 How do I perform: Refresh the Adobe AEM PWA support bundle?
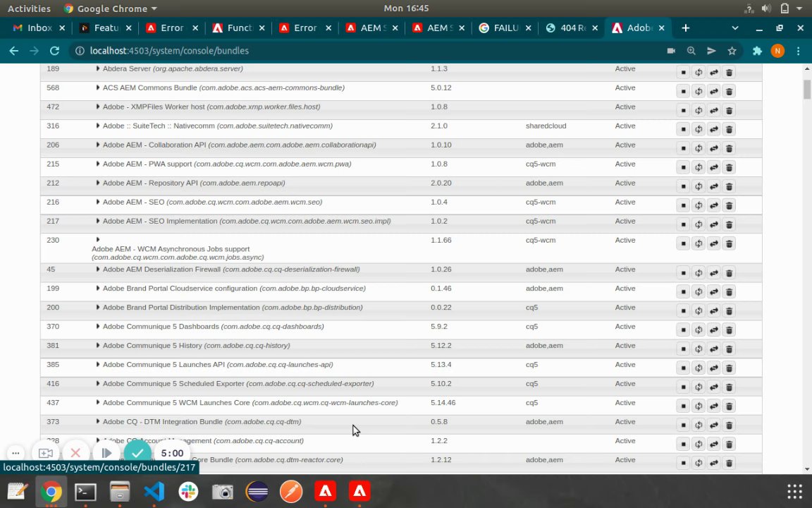click(699, 167)
